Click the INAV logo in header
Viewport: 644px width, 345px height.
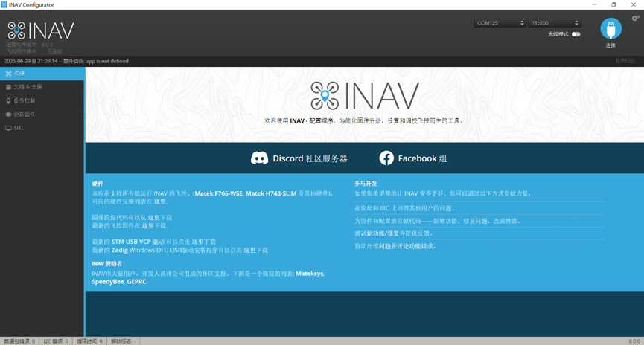tap(41, 30)
